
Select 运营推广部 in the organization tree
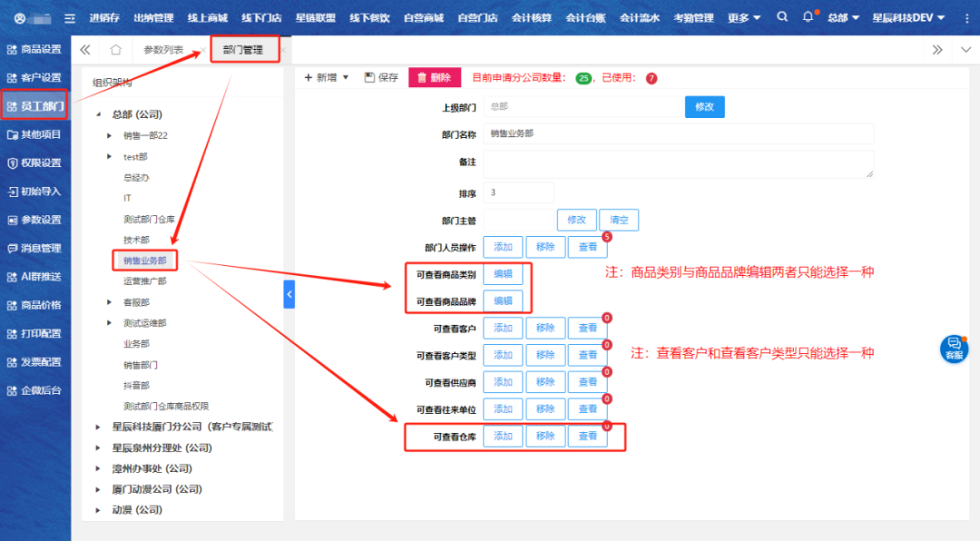coord(144,281)
